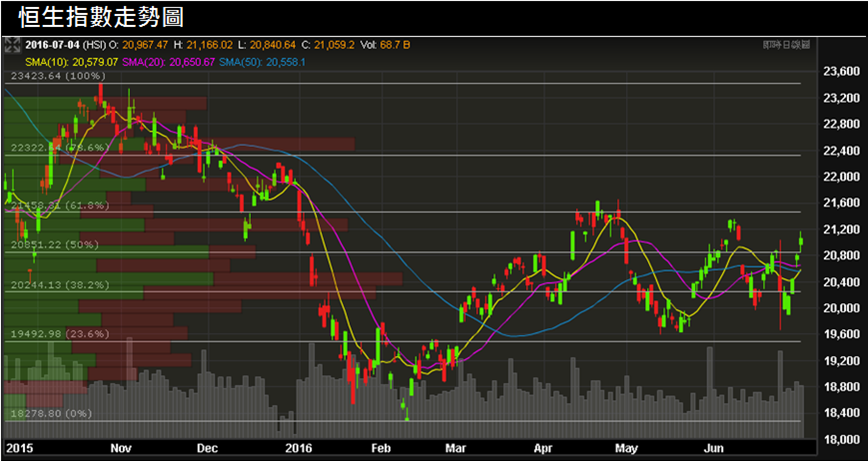The height and width of the screenshot is (461, 868).
Task: Click the 恒生指數走勢圖 title
Action: 101,18
